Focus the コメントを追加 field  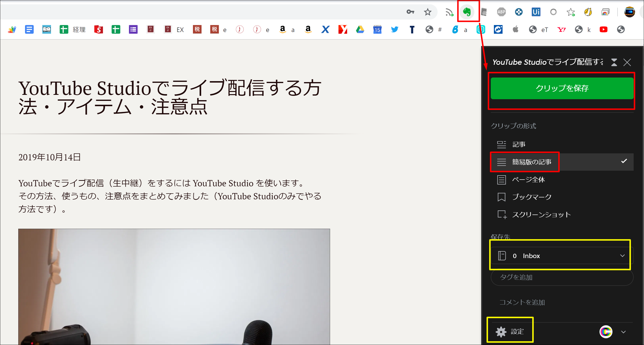coord(562,302)
